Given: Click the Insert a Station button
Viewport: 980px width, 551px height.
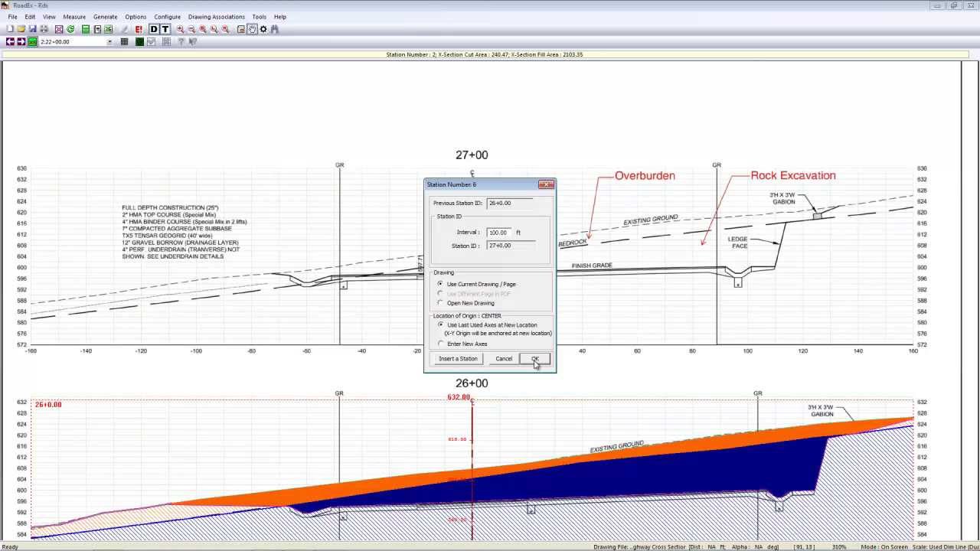Looking at the screenshot, I should [458, 359].
